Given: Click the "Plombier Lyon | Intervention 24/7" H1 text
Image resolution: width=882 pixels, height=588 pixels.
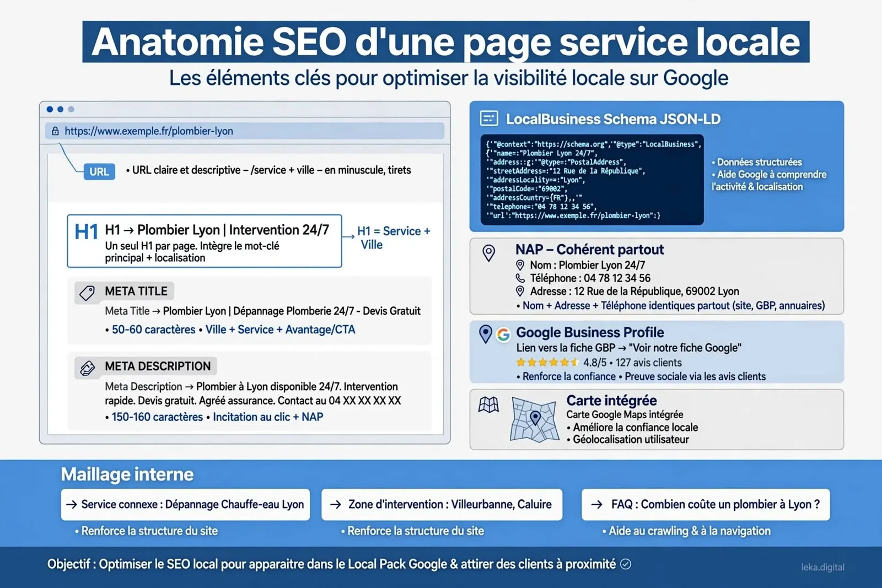Looking at the screenshot, I should coord(233,230).
